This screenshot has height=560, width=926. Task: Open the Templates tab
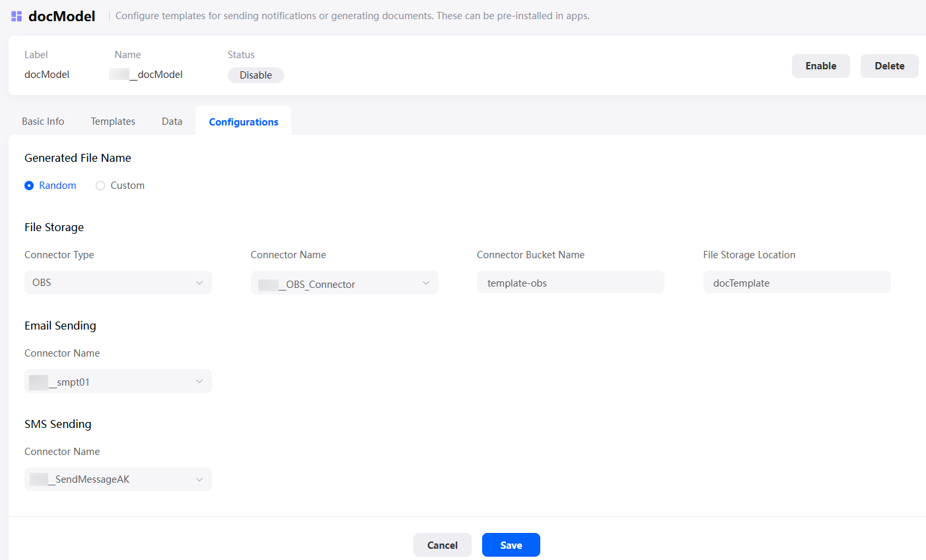click(113, 122)
